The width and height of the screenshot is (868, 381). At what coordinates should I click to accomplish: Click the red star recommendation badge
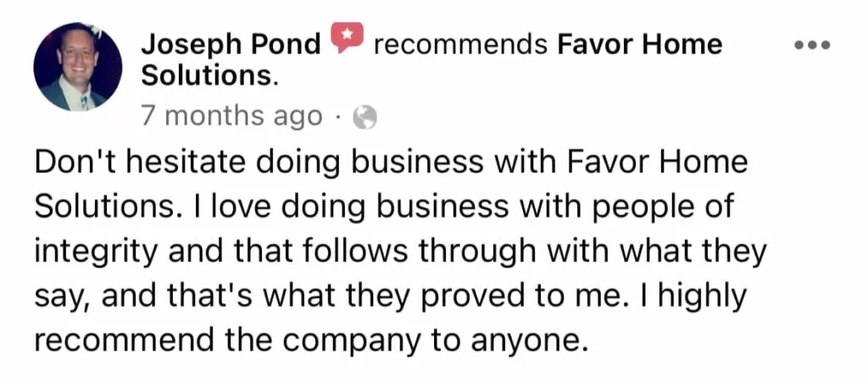coord(347,37)
